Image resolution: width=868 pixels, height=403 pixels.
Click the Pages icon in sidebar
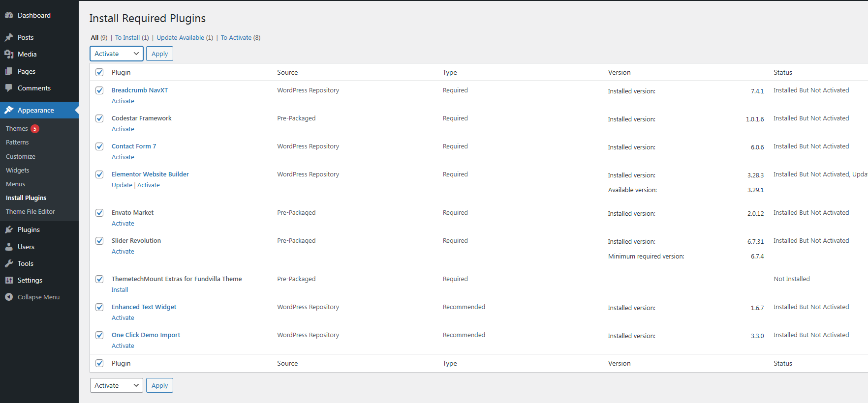(x=9, y=71)
